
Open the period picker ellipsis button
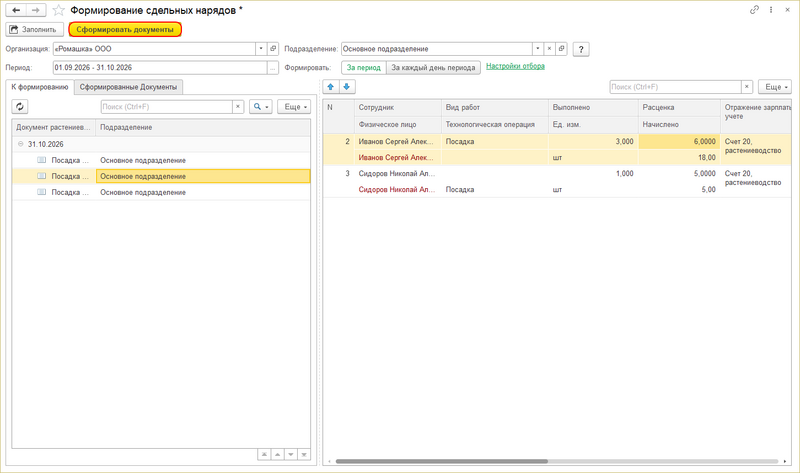click(x=273, y=67)
